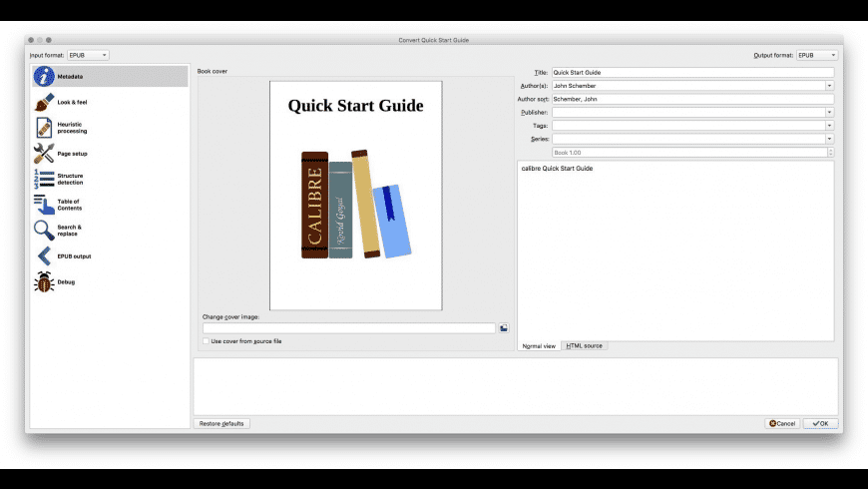Select Search & replace label in sidebar
Screen dimensions: 868x489
[69, 231]
